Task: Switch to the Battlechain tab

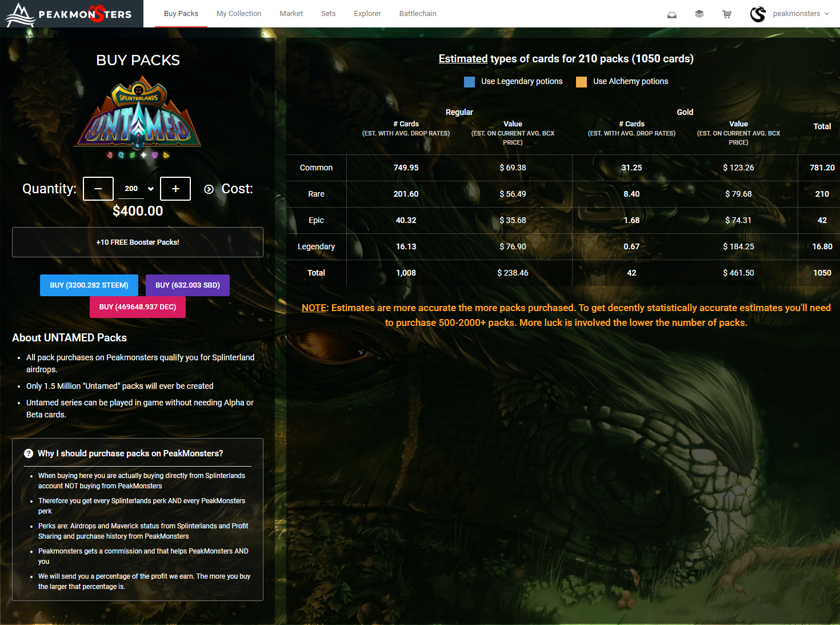Action: click(x=418, y=14)
